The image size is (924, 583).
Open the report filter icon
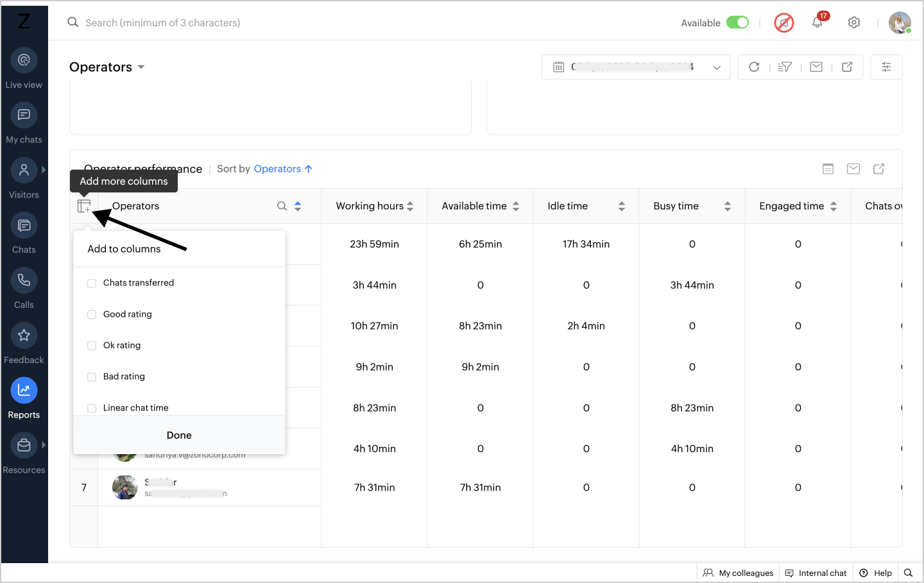point(784,67)
